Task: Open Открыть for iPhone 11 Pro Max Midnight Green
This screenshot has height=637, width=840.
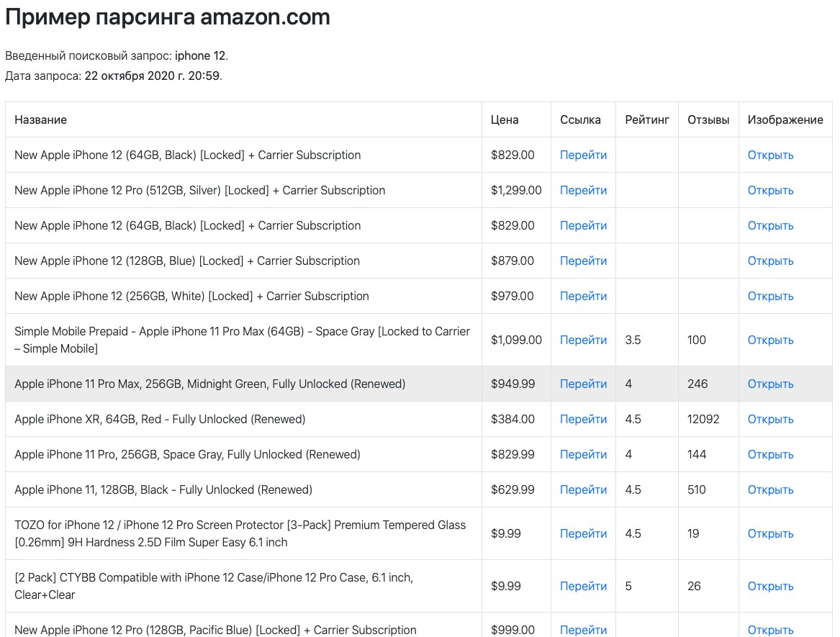Action: coord(770,384)
